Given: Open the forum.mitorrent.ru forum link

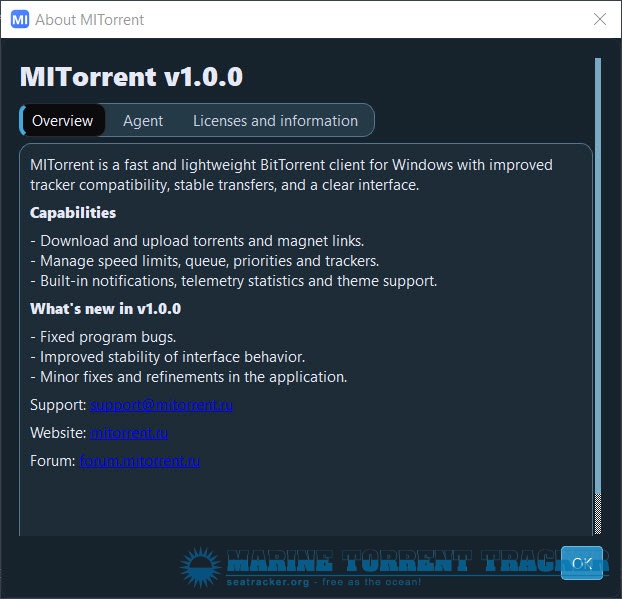Looking at the screenshot, I should [139, 461].
